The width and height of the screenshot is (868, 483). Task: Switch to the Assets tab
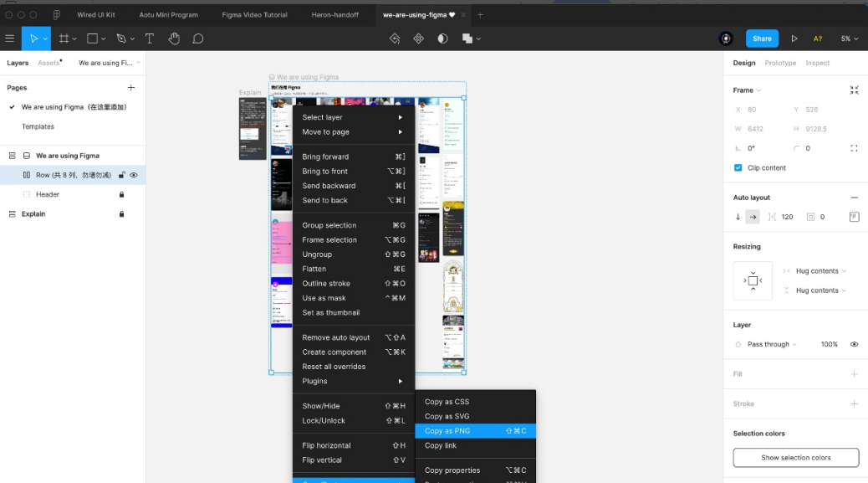tap(49, 63)
